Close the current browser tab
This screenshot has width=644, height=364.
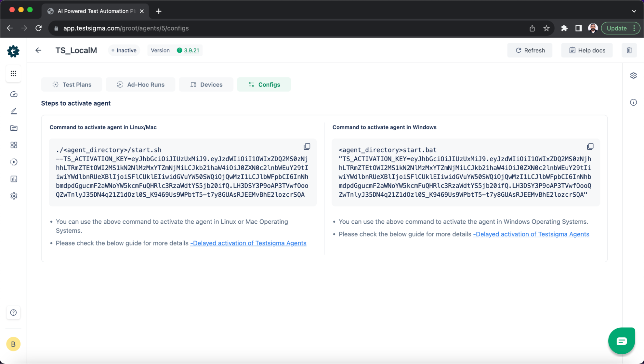coord(142,11)
